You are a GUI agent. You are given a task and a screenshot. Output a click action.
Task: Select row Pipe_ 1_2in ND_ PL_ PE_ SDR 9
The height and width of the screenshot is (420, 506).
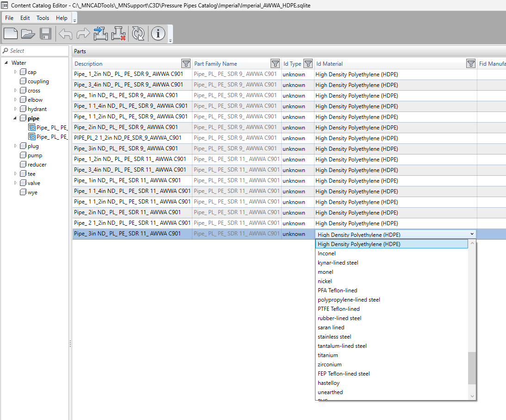click(x=289, y=74)
